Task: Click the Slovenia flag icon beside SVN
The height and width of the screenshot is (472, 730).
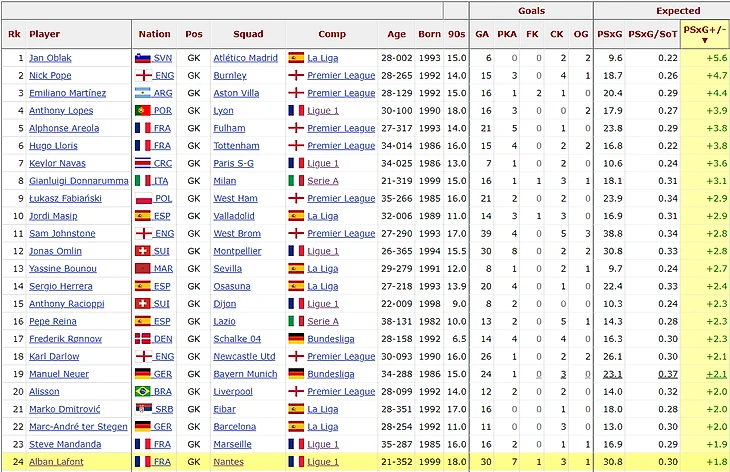Action: (x=143, y=58)
